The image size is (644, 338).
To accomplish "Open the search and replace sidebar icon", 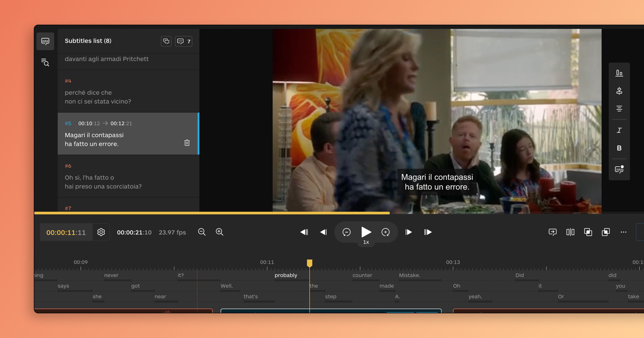I will click(x=45, y=62).
